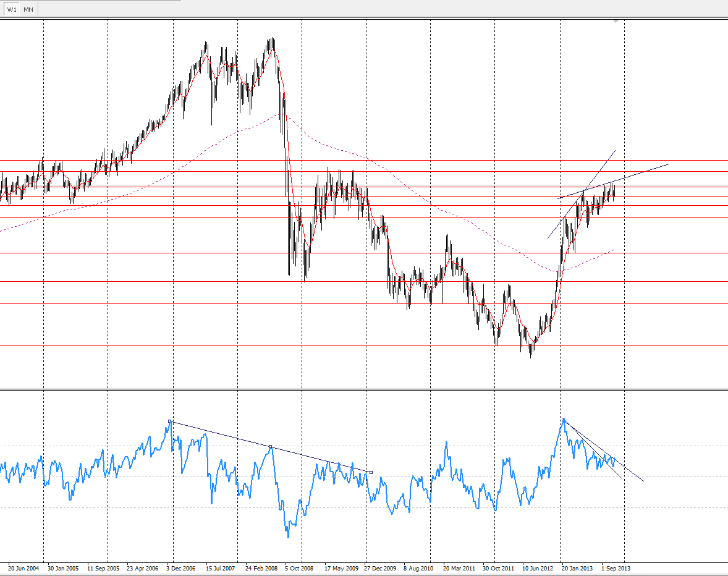728x576 pixels.
Task: Click the '30 Oct 2011' date label
Action: point(499,568)
